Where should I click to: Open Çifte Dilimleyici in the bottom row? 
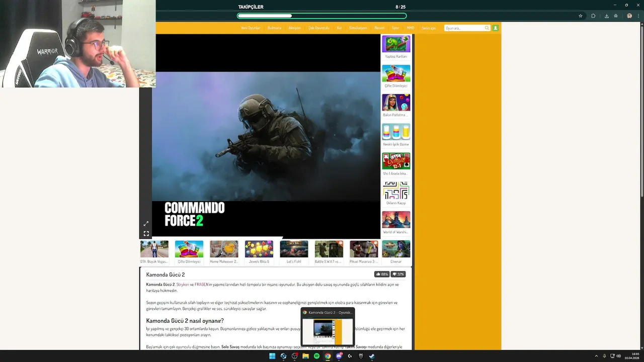pyautogui.click(x=189, y=249)
